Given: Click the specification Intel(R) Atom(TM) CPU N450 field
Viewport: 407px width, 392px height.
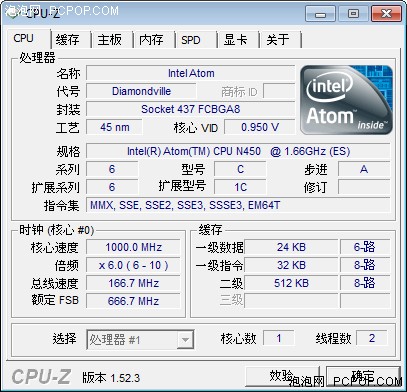Looking at the screenshot, I should [238, 151].
